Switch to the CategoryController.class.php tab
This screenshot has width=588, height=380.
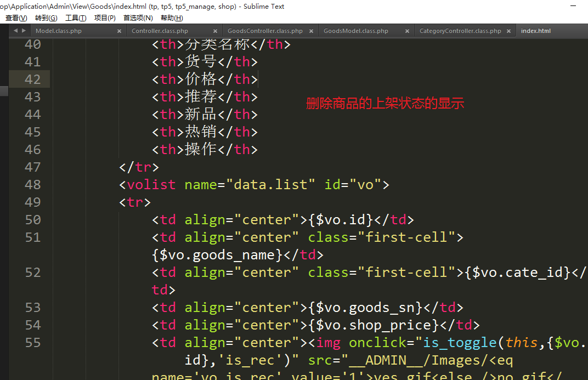(x=460, y=31)
